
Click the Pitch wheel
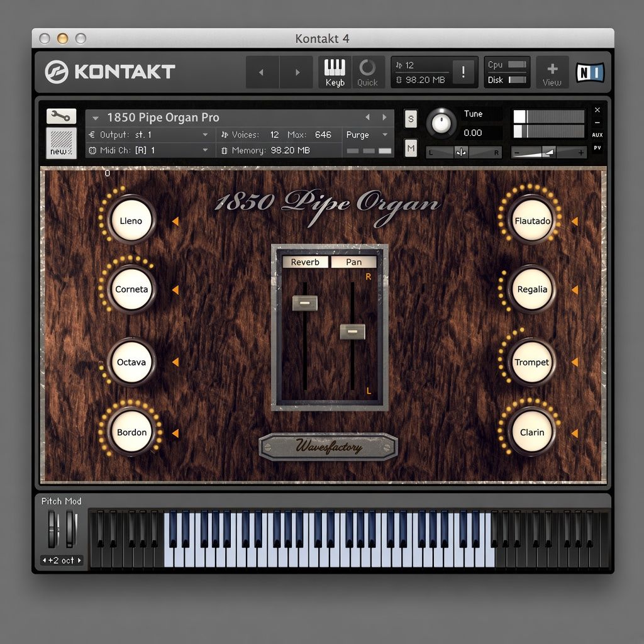point(52,529)
